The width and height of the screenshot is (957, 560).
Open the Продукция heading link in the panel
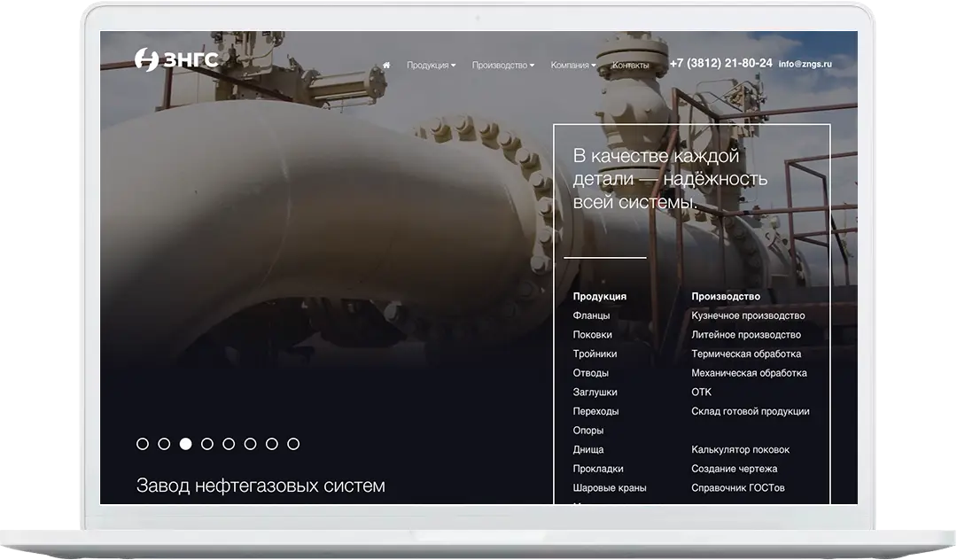pos(599,297)
